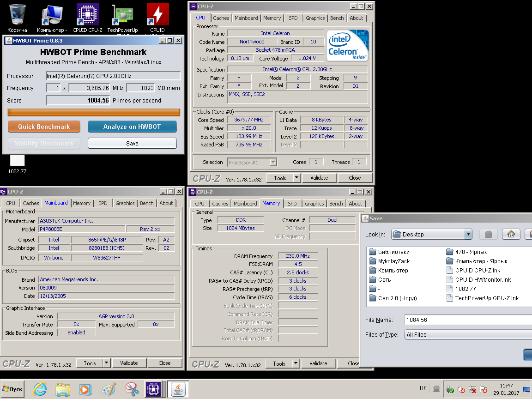Click the UK language indicator in the tray
The width and height of the screenshot is (532, 399).
pyautogui.click(x=423, y=388)
